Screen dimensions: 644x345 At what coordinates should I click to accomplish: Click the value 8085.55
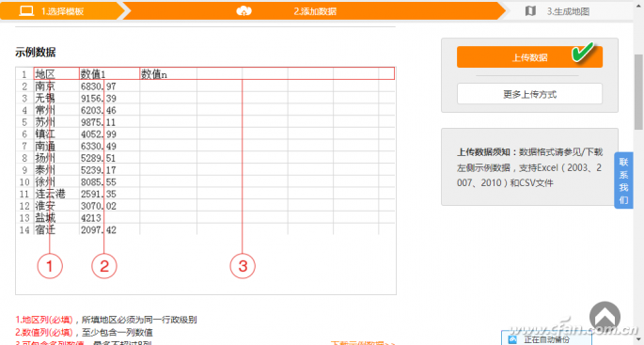coord(99,181)
